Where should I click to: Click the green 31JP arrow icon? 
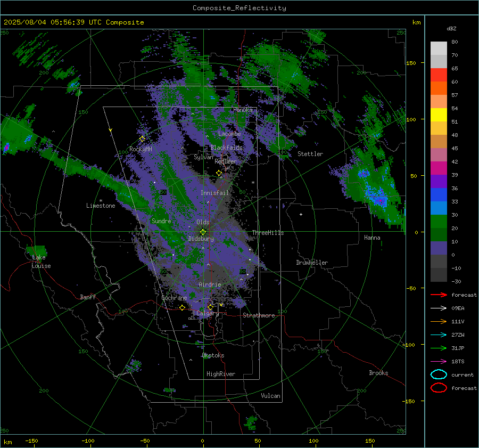click(x=439, y=348)
